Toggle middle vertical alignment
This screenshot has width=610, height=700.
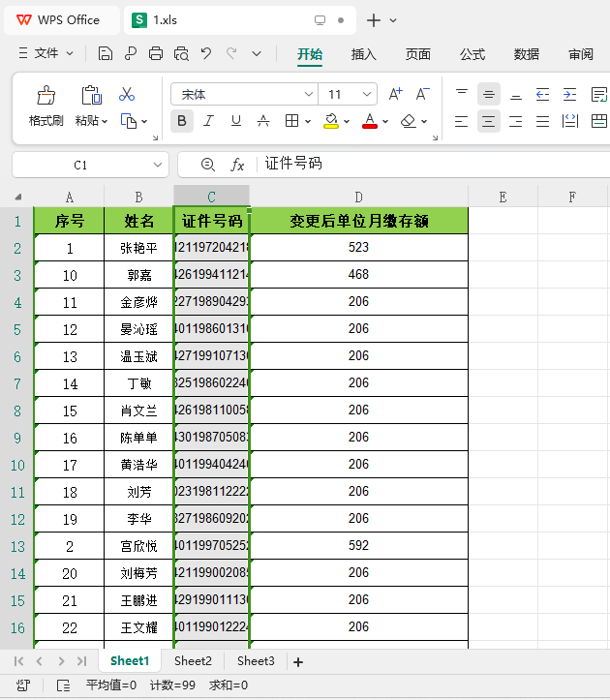pyautogui.click(x=489, y=94)
